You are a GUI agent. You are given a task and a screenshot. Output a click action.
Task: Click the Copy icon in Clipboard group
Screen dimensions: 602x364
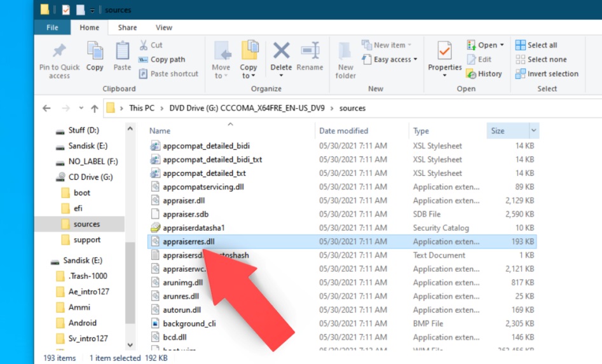95,51
